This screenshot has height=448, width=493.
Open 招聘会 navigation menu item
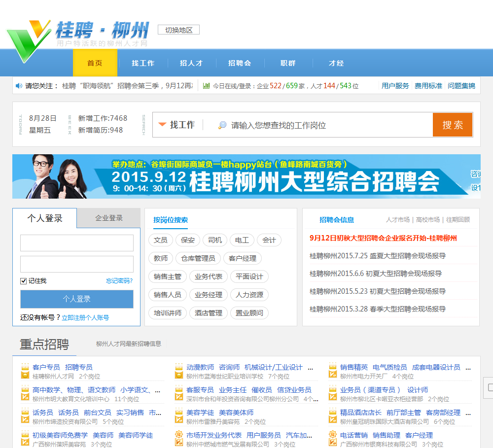click(x=240, y=63)
